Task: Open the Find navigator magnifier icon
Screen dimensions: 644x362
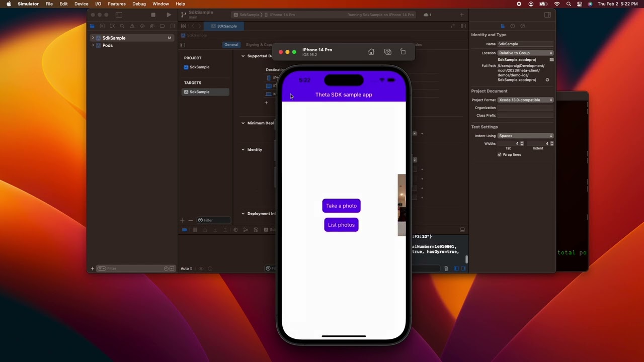Action: pos(122,26)
